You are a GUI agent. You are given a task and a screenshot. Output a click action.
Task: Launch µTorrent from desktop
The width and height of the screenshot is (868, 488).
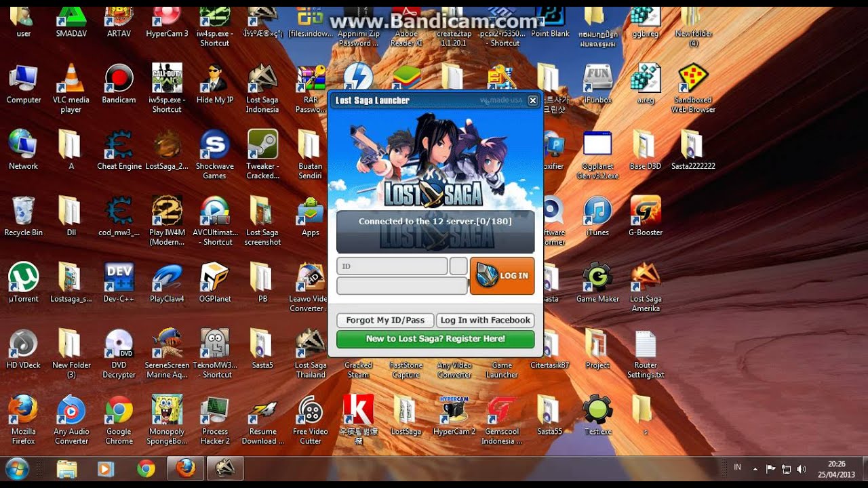click(x=23, y=283)
